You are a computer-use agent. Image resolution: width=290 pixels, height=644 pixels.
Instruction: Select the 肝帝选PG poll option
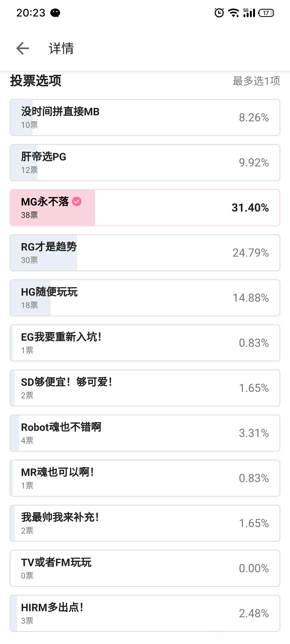tap(145, 162)
